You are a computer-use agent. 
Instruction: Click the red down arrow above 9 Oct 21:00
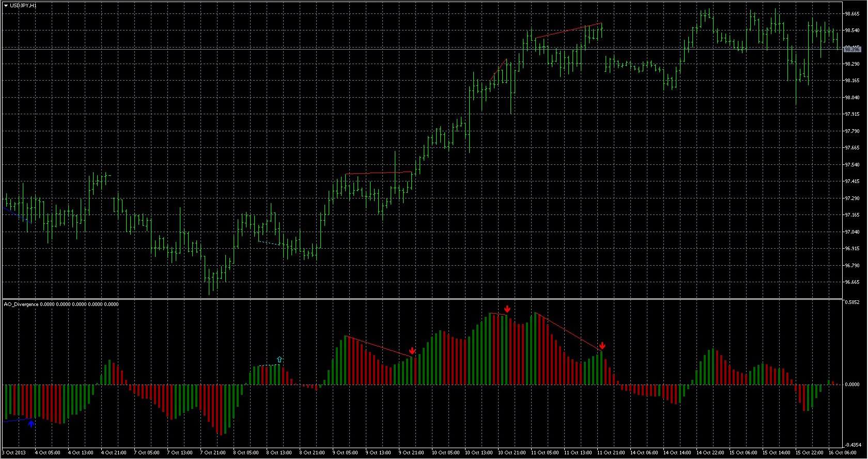click(412, 351)
